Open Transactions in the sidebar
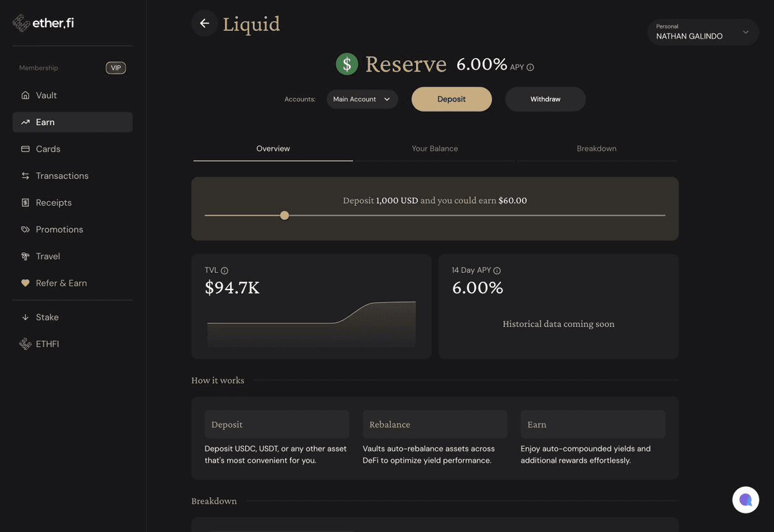774x532 pixels. click(62, 176)
